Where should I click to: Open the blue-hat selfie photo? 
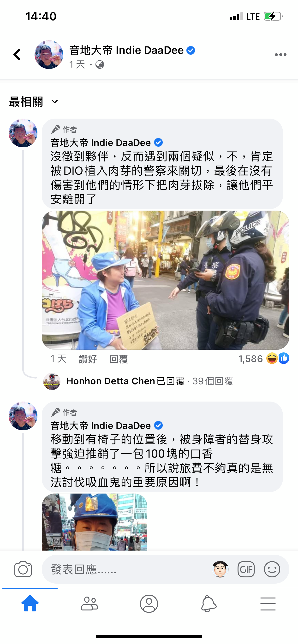(94, 522)
